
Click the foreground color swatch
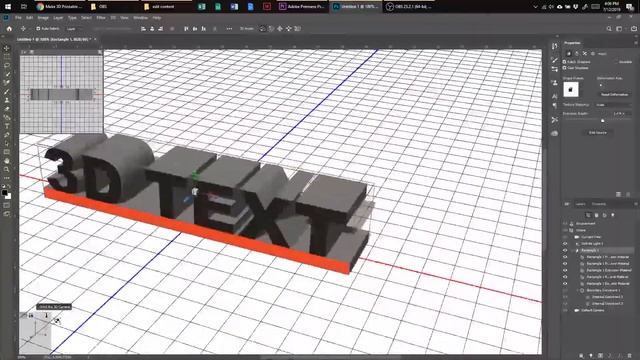pyautogui.click(x=4, y=193)
